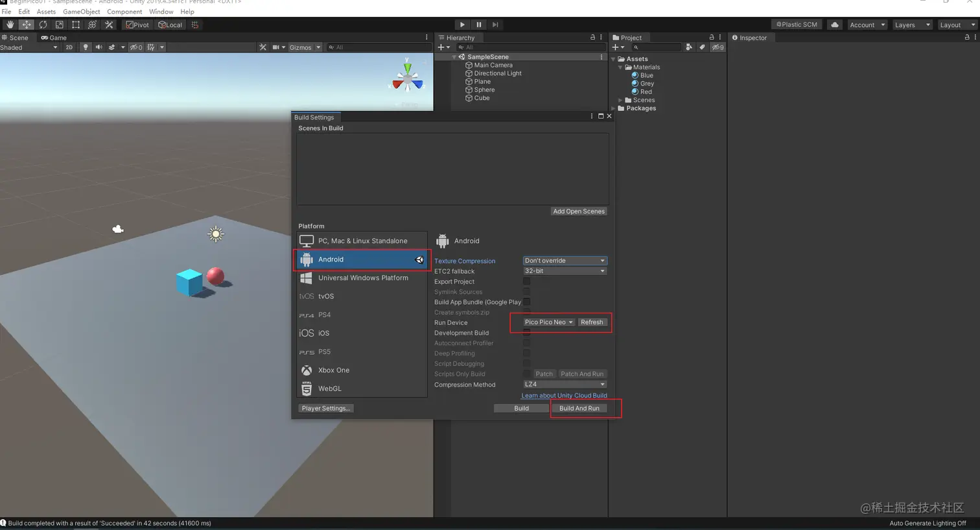980x530 pixels.
Task: Click the orientation gizmo in Scene view
Action: pos(408,79)
